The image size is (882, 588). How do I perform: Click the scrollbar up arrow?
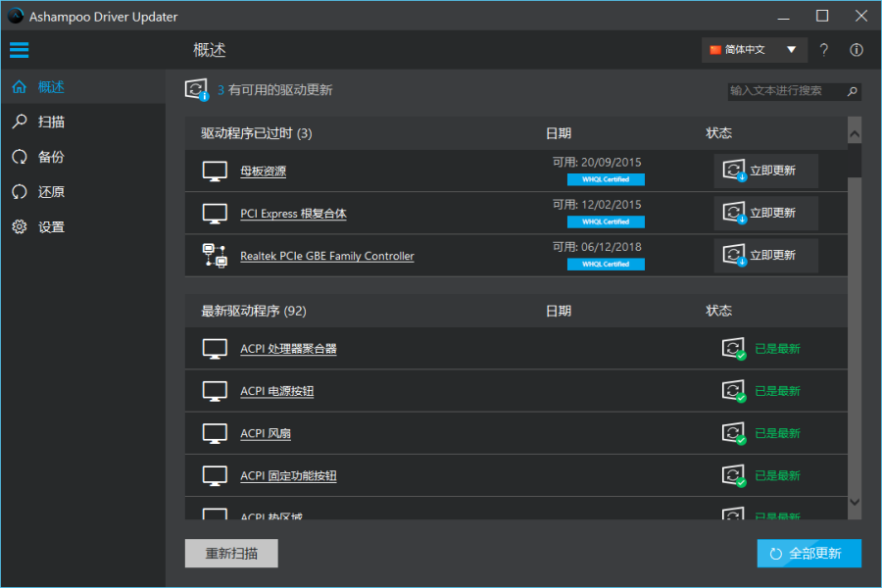coord(855,134)
